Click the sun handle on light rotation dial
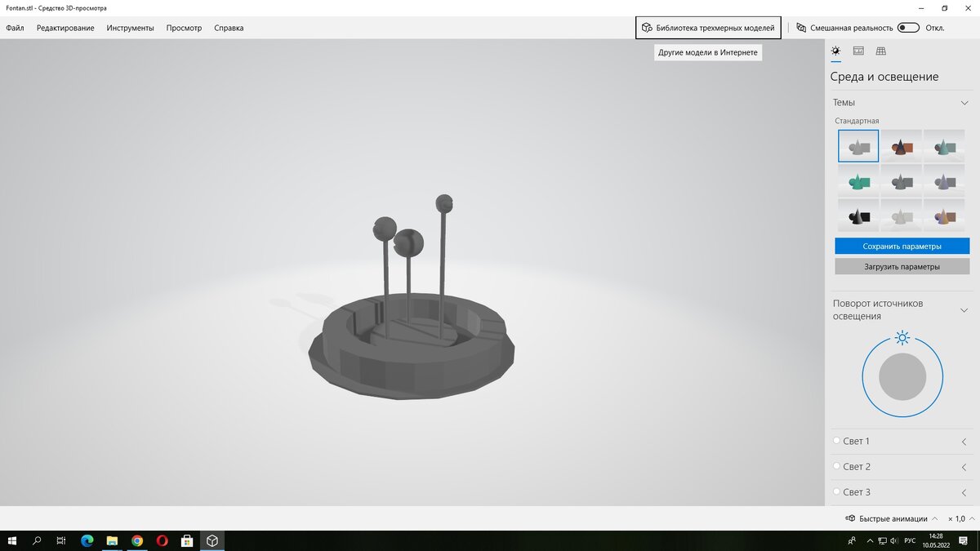 [x=902, y=338]
